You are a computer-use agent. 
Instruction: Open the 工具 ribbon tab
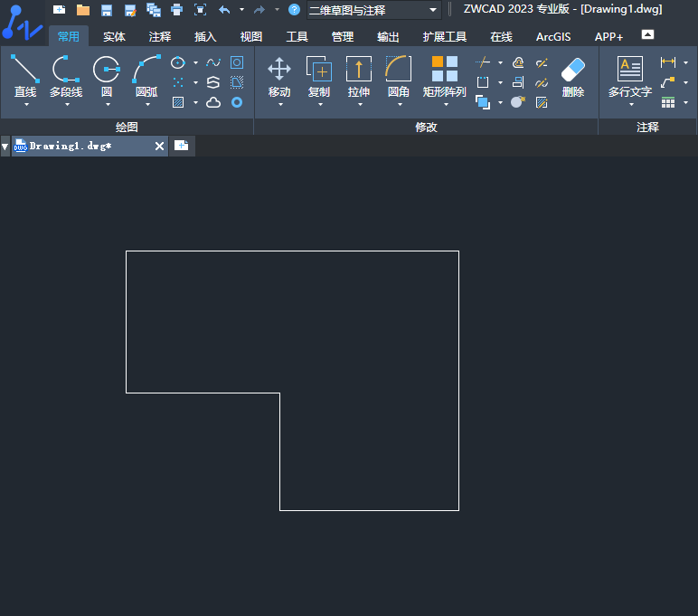[297, 36]
